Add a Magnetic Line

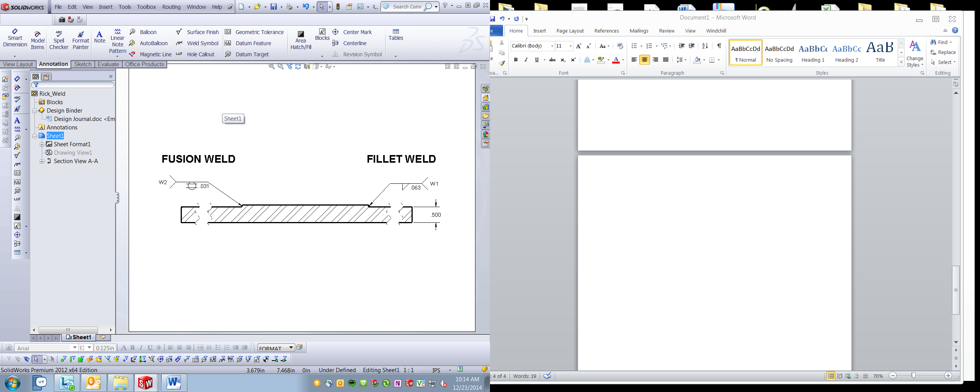point(150,54)
